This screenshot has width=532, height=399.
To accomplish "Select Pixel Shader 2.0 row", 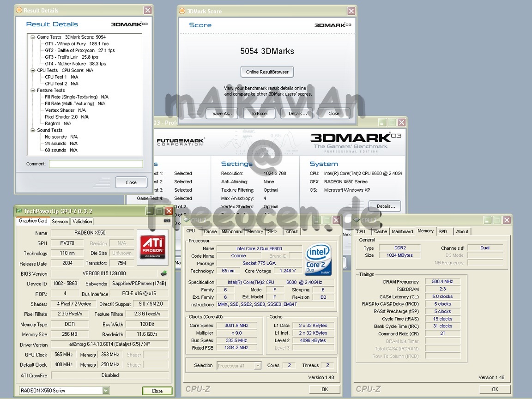I will pyautogui.click(x=66, y=117).
